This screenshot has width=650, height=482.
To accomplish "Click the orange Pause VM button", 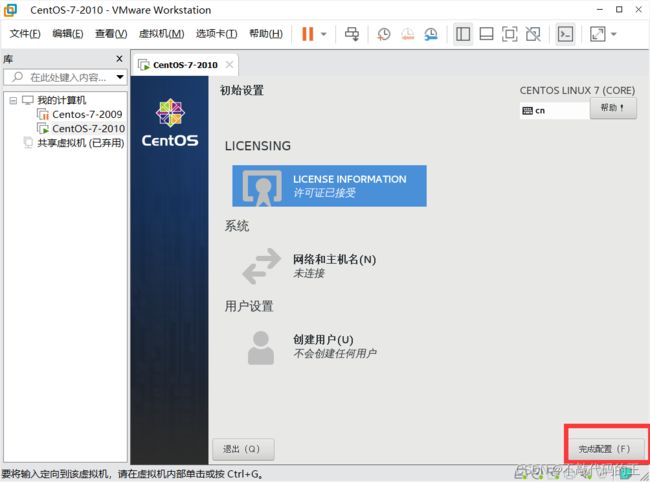I will click(x=308, y=34).
